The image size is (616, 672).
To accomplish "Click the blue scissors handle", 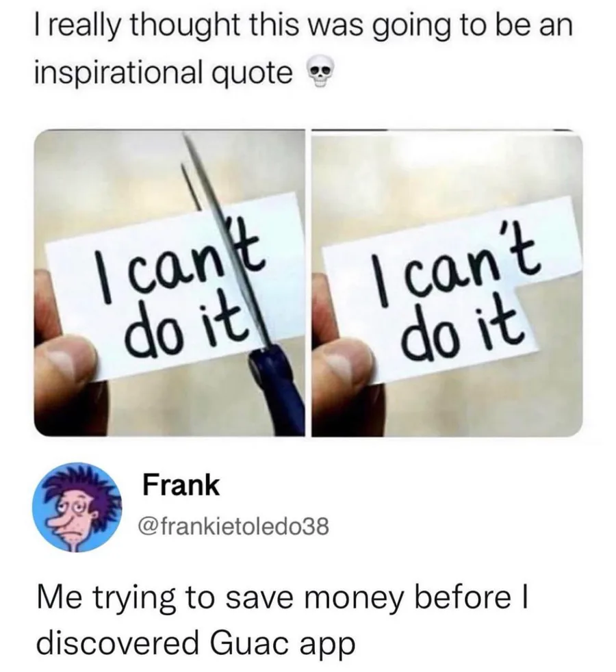I will [x=278, y=384].
